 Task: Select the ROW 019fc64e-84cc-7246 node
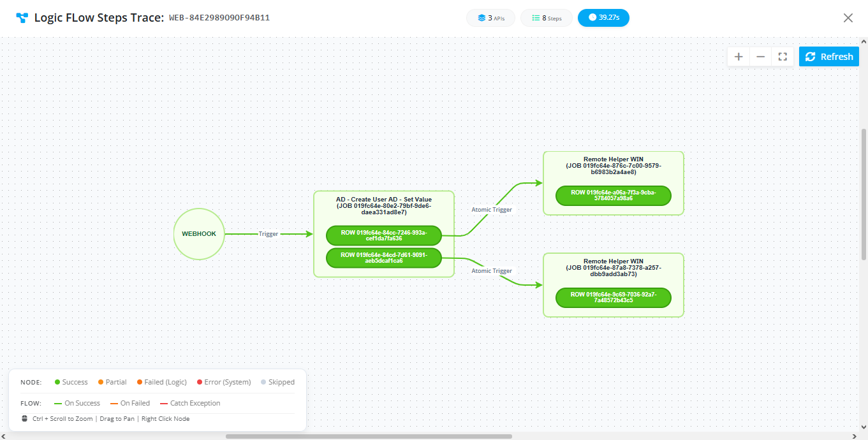point(384,235)
